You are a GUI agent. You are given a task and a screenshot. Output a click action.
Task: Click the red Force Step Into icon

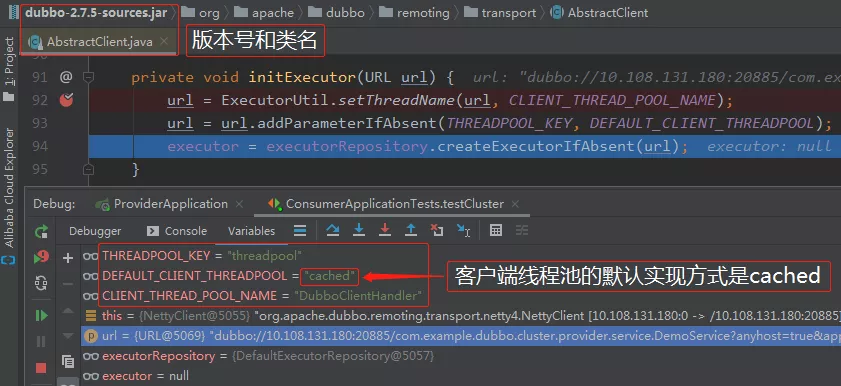(x=385, y=231)
